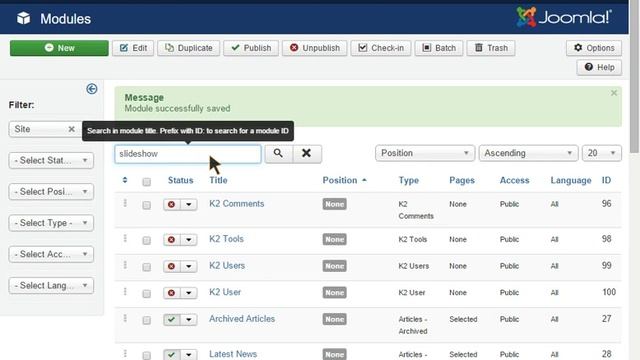Open the Batch processing button
The image size is (640, 360).
pos(439,48)
